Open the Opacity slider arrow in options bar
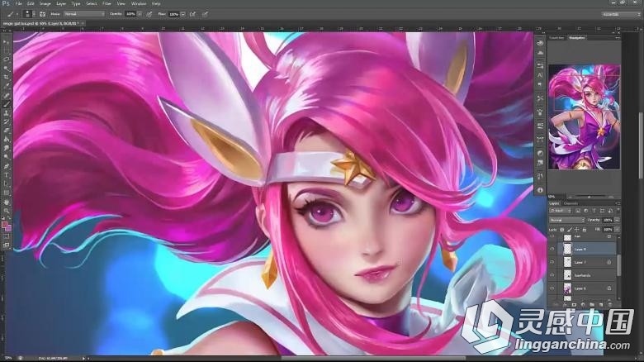The height and width of the screenshot is (362, 644). click(140, 14)
